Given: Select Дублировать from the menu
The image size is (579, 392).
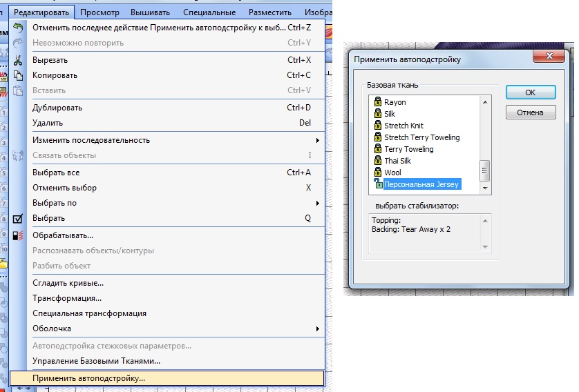Looking at the screenshot, I should coord(167,108).
